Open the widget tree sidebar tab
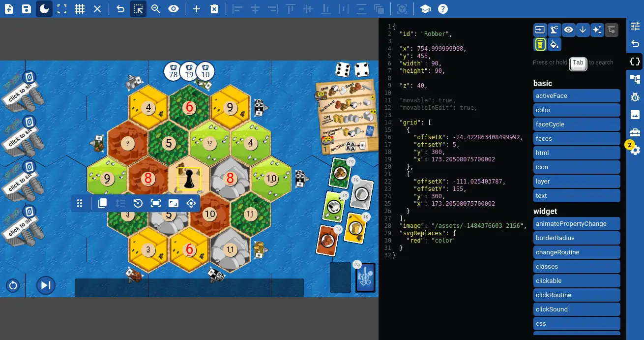Viewport: 644px width, 340px height. [x=635, y=79]
